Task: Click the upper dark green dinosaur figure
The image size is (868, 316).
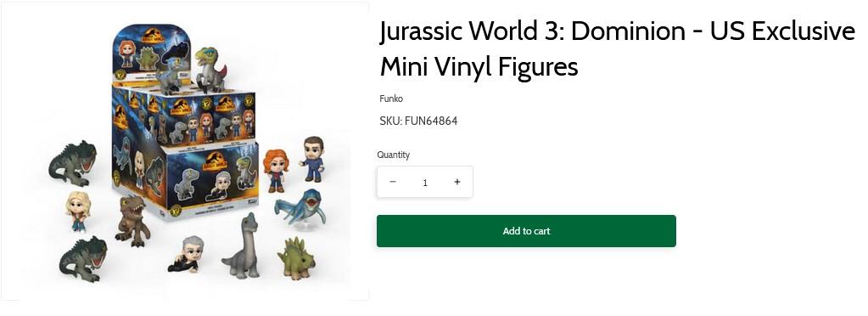Action: pyautogui.click(x=72, y=162)
